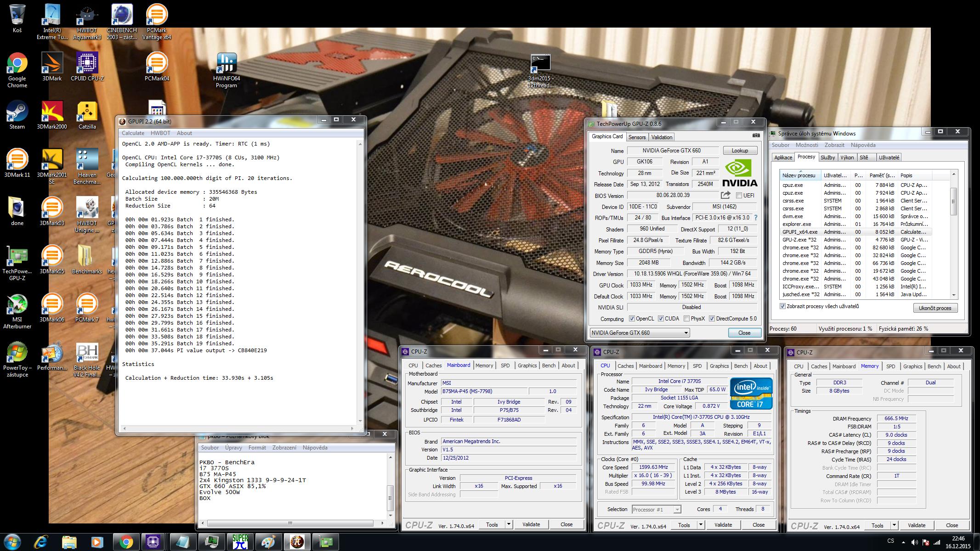Click Validate in the Memory CPU-Z window
The image size is (980, 551).
916,525
